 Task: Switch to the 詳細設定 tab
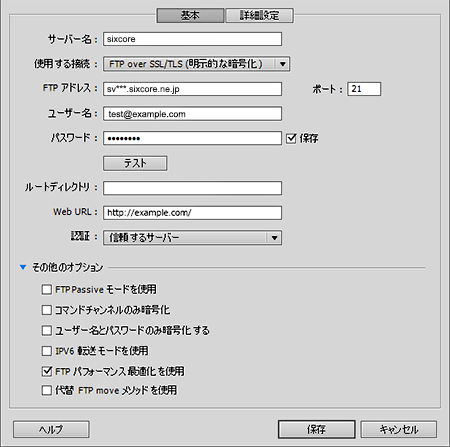coord(260,15)
